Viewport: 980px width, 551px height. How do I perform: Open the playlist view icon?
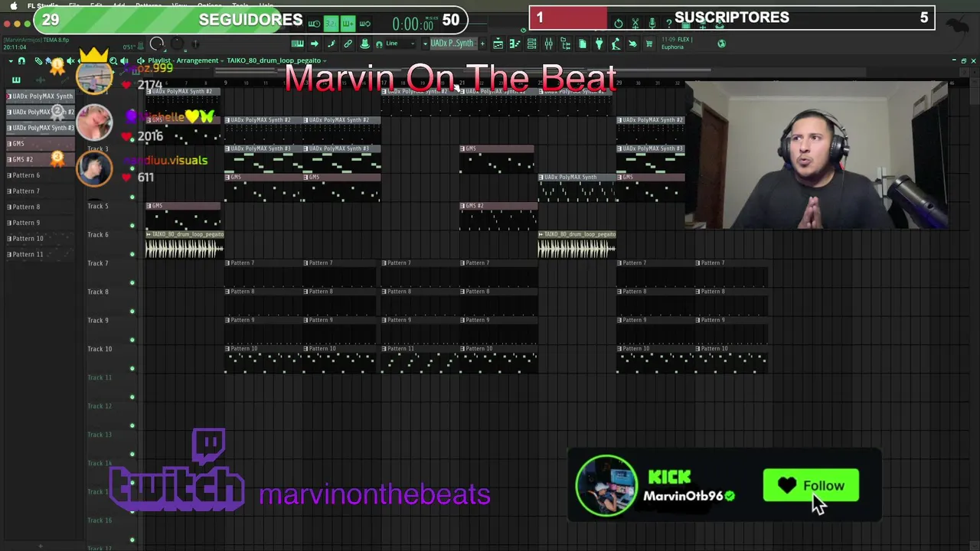click(498, 44)
